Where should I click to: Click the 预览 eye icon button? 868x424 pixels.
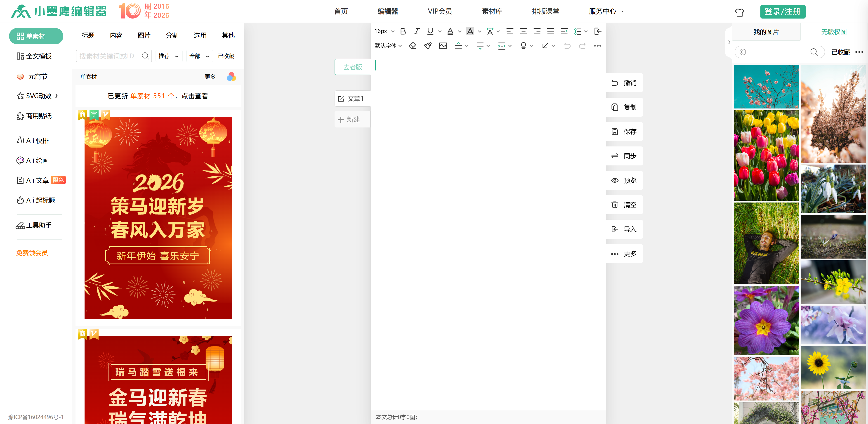coord(624,180)
